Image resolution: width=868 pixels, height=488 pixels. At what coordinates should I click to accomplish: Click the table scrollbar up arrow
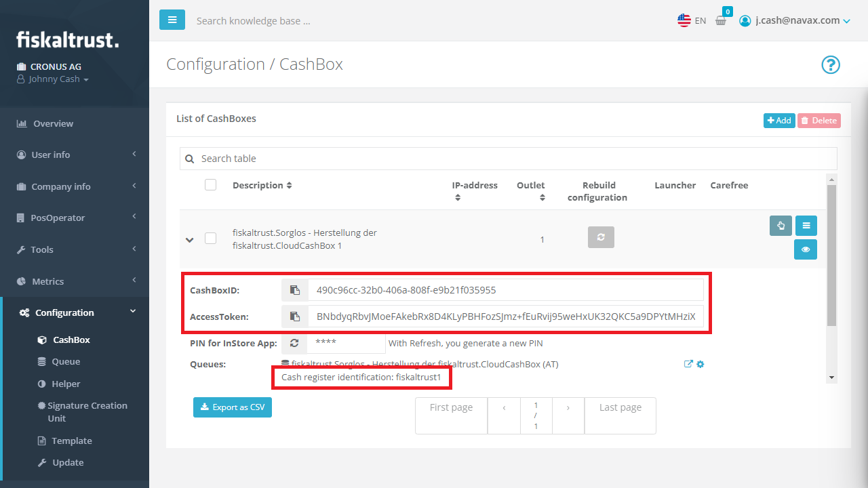(x=832, y=179)
